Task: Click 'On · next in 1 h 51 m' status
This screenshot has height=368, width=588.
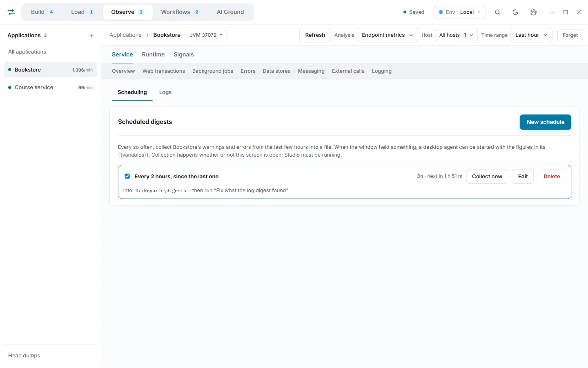Action: (x=439, y=176)
